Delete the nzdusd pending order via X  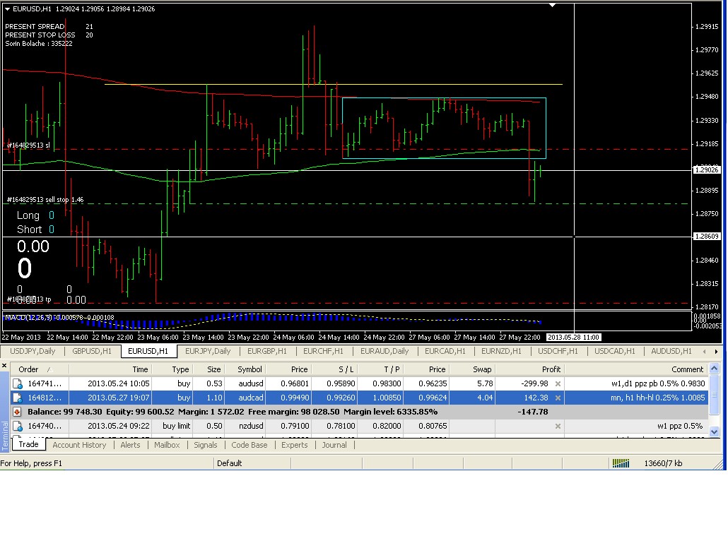tap(558, 426)
